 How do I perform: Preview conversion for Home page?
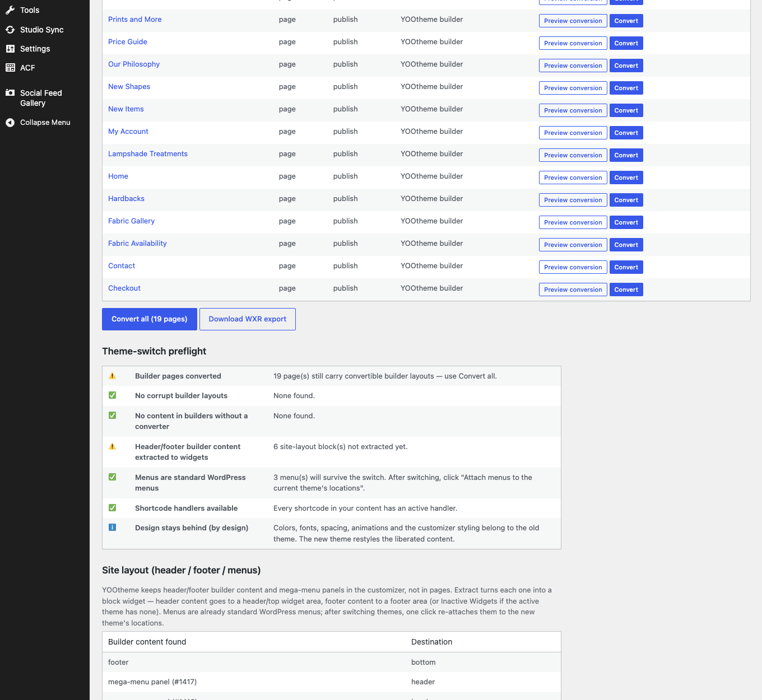point(573,178)
